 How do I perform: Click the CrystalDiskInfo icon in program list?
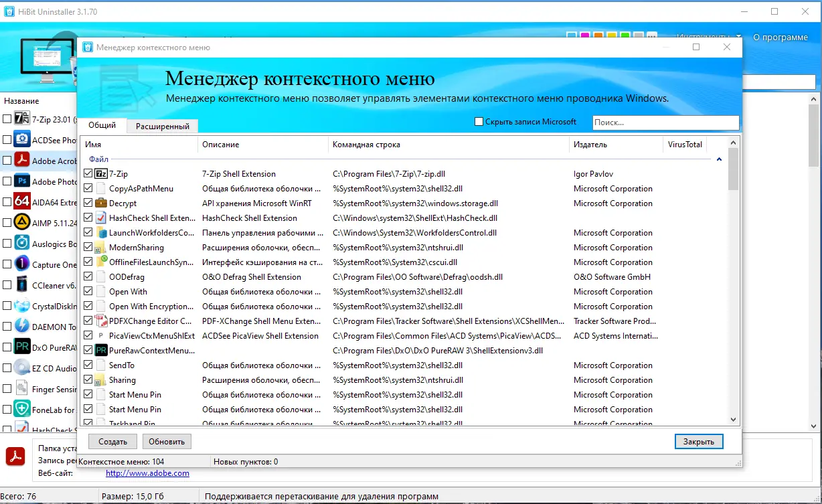pos(22,306)
